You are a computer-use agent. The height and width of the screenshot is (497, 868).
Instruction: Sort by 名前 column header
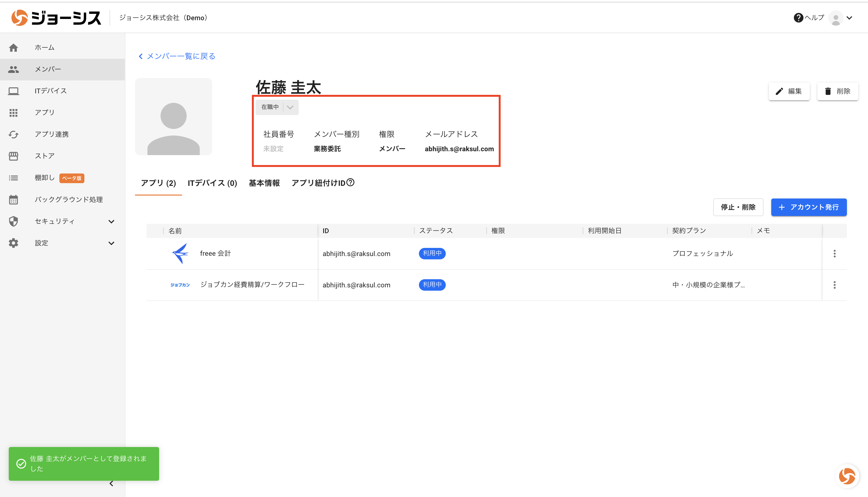click(175, 231)
